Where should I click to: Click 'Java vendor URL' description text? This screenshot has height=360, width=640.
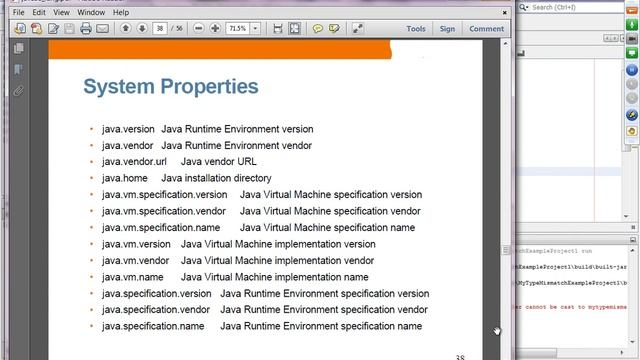pyautogui.click(x=219, y=162)
